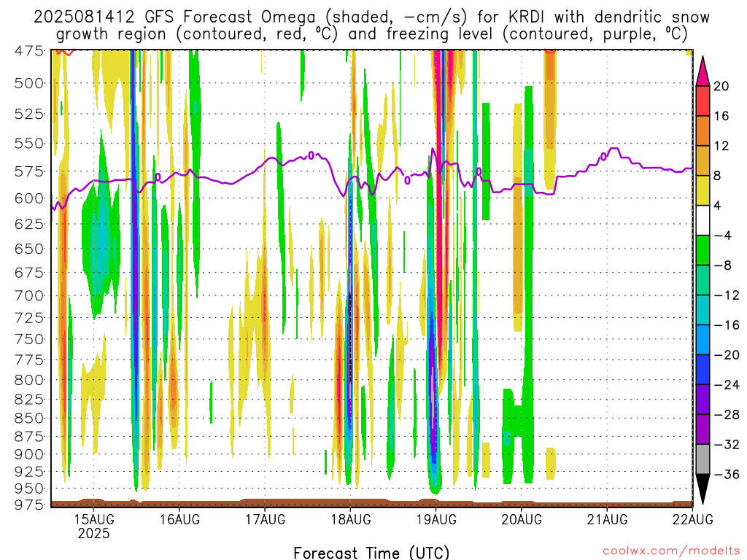Click the 475 pressure level label
The image size is (747, 560).
point(29,50)
